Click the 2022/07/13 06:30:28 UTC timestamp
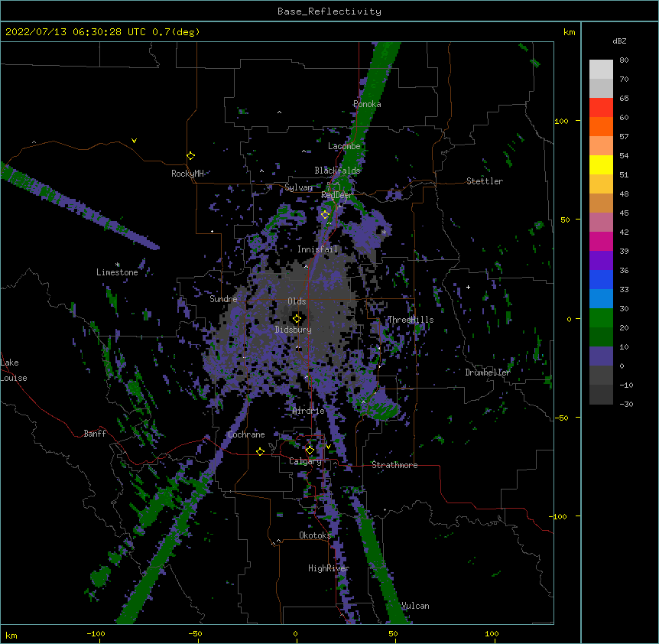The width and height of the screenshot is (659, 644). (76, 32)
